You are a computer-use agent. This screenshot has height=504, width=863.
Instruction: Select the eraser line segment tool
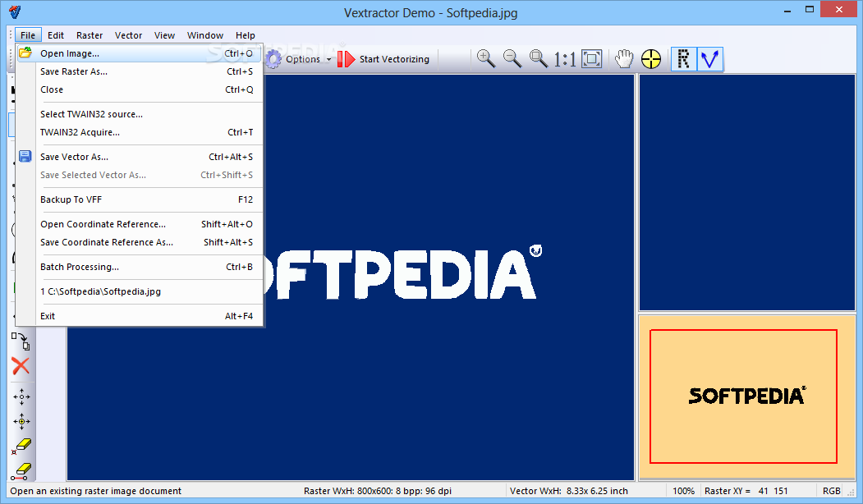21,471
